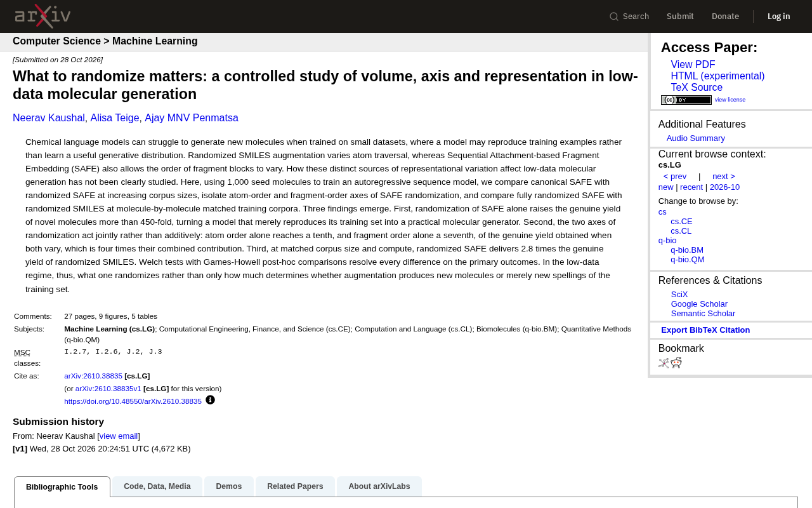Open the arXiv:2610.38835v1 version link

108,389
